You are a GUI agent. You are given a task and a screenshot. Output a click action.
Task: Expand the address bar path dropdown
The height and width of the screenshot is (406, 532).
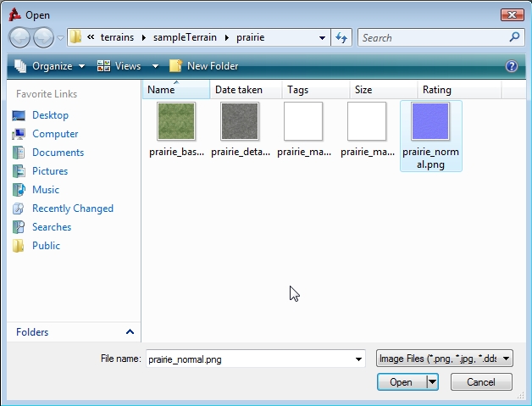coord(322,37)
